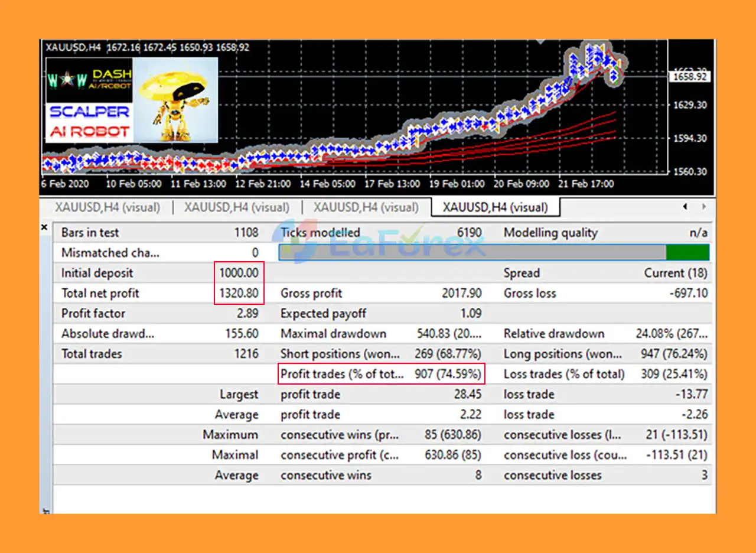This screenshot has width=756, height=553.
Task: Click the Profit factor row label
Action: (x=93, y=313)
